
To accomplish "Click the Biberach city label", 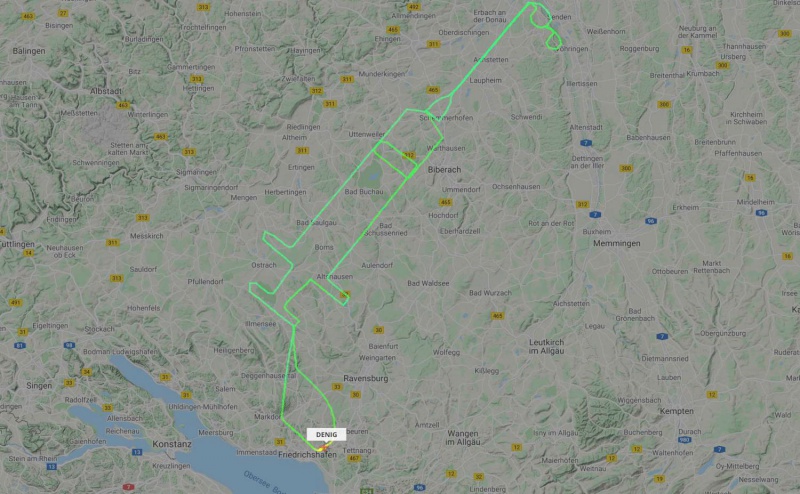I will pos(444,169).
